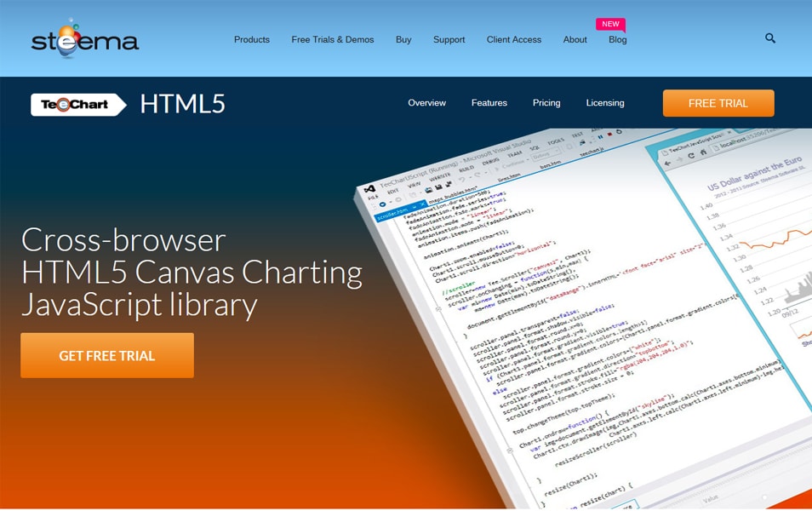Visit the Blog link

(617, 39)
